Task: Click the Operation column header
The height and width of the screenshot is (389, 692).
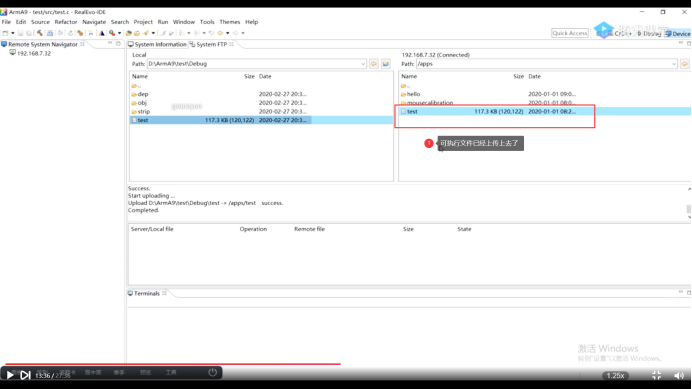Action: click(x=253, y=229)
